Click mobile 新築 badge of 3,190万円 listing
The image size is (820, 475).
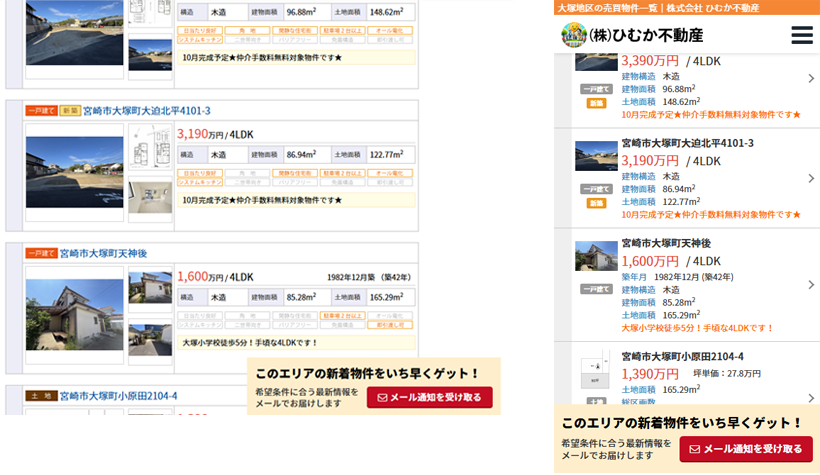(596, 203)
